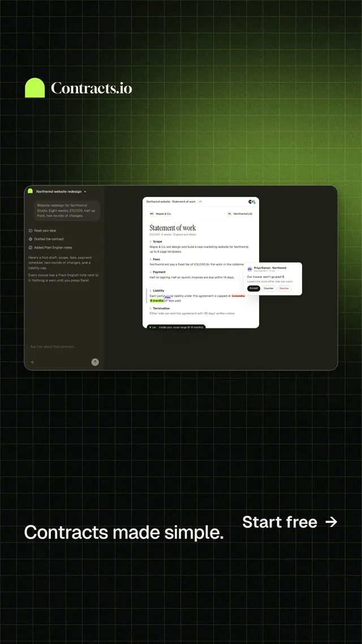The image size is (362, 644).
Task: Select the 'Fees' clause heading
Action: tap(157, 260)
